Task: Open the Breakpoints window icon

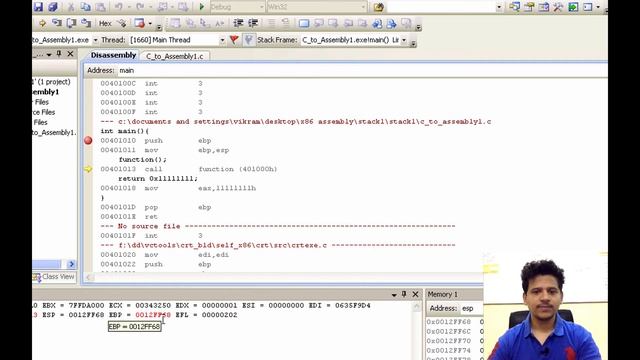Action: coord(140,23)
